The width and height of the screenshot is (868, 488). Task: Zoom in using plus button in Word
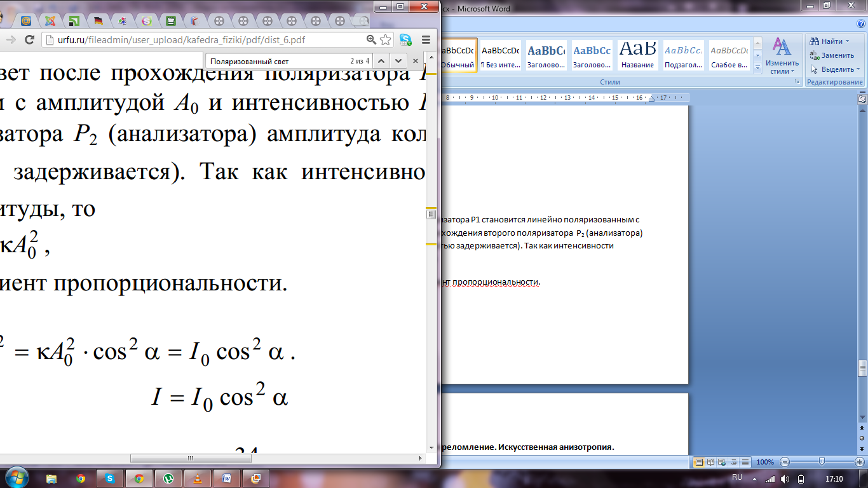[x=859, y=462]
